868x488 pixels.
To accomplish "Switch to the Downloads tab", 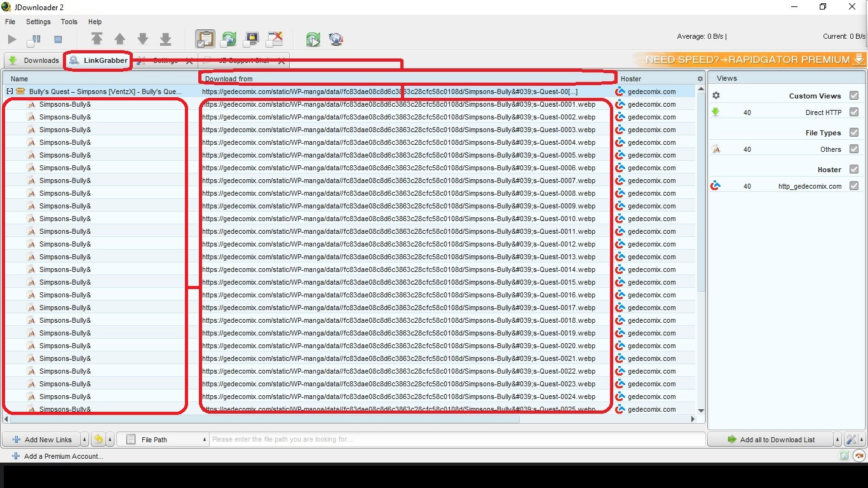I will (x=34, y=61).
